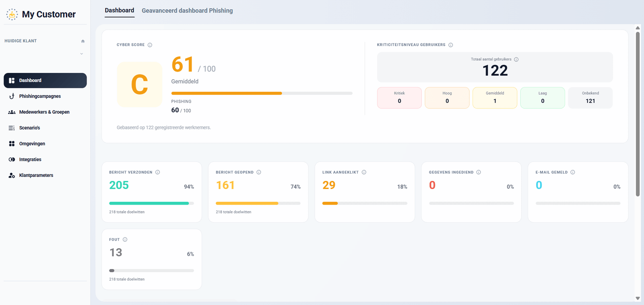Screen dimensions: 644x305
Task: Show info for Gegevens Ingediend
Action: click(479, 172)
